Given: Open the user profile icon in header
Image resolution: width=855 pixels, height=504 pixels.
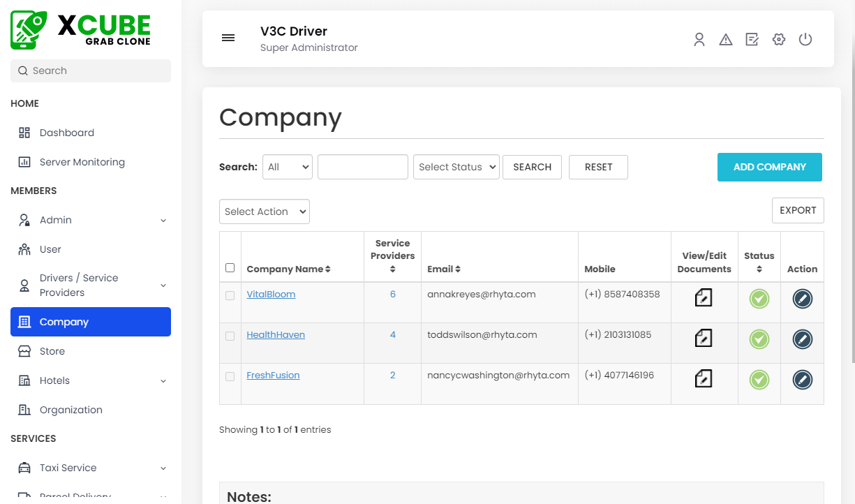Looking at the screenshot, I should tap(699, 40).
